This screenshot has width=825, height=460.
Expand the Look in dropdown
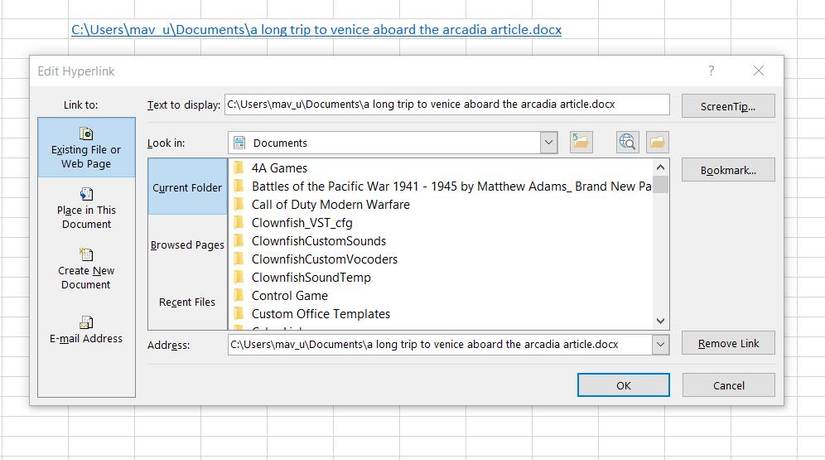[548, 143]
